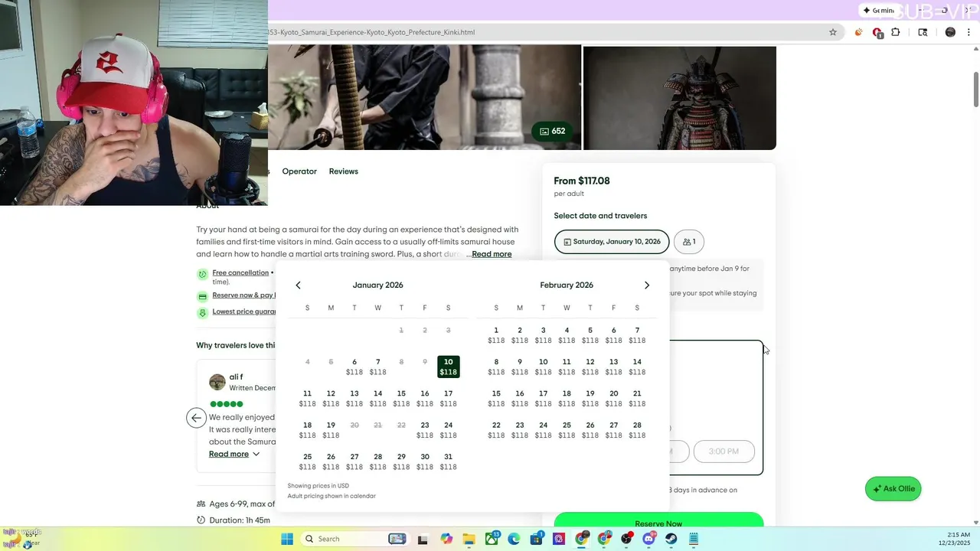980x551 pixels.
Task: Open Microsoft Edge from the taskbar
Action: 514,539
